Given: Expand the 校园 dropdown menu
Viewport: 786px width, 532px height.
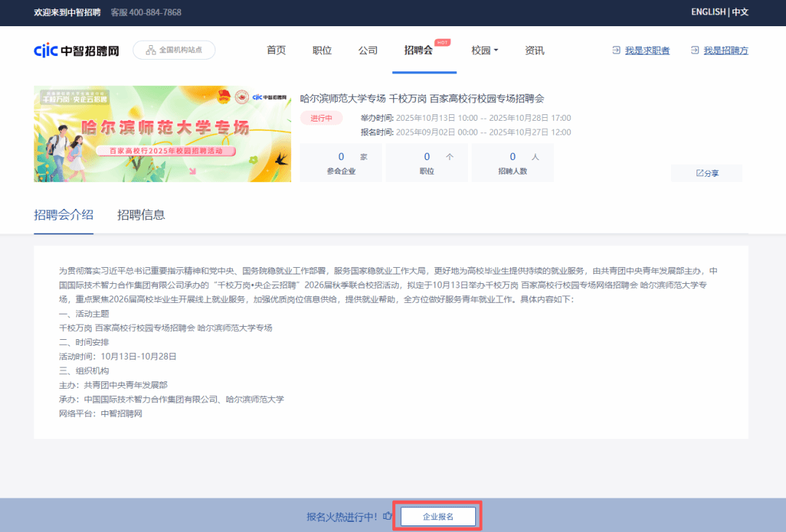Looking at the screenshot, I should pyautogui.click(x=485, y=50).
